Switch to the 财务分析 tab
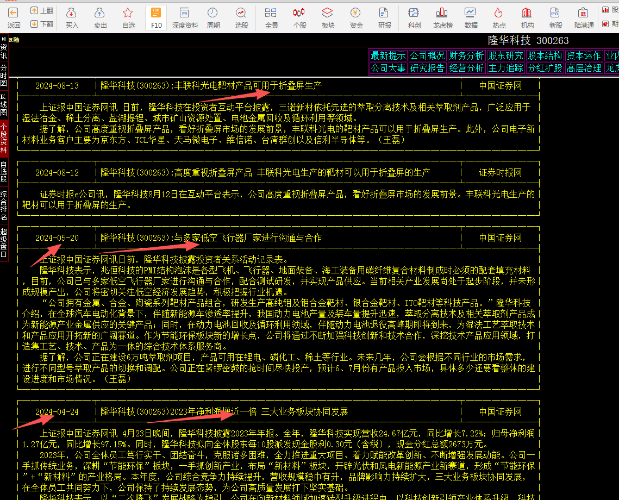 point(466,56)
